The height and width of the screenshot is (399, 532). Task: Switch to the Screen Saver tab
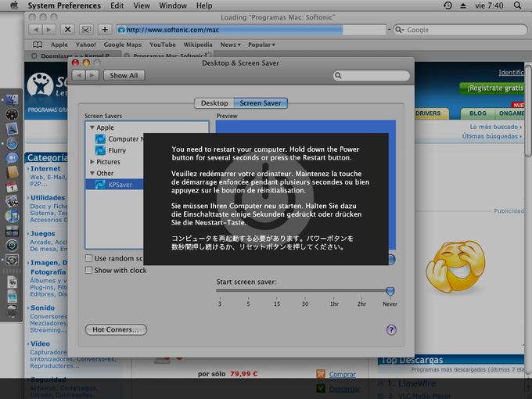(261, 103)
